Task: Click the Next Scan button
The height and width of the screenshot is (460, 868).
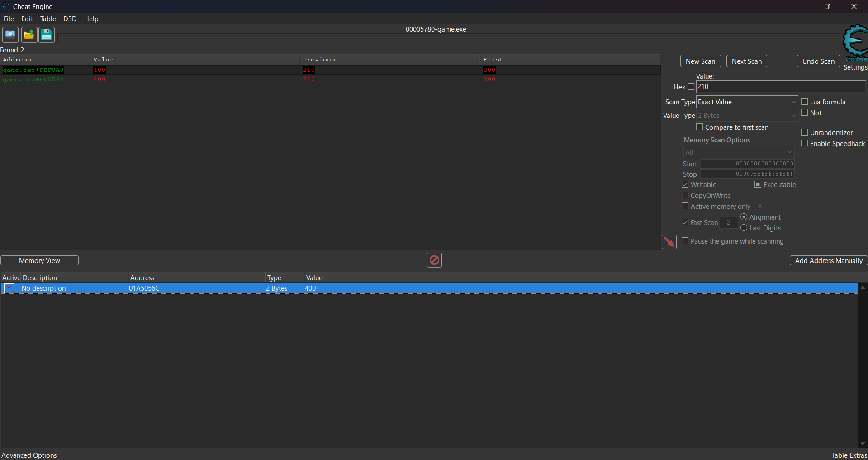Action: 746,61
